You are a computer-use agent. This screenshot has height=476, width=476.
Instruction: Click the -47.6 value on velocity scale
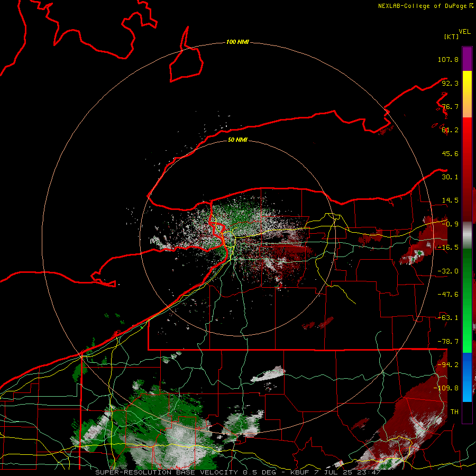tap(448, 295)
